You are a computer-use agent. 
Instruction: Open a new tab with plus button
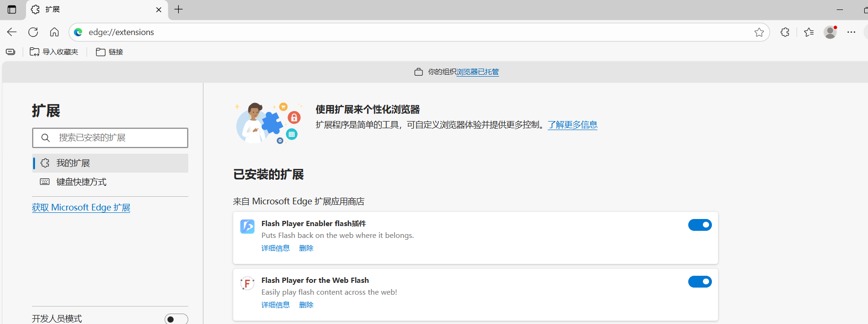178,9
